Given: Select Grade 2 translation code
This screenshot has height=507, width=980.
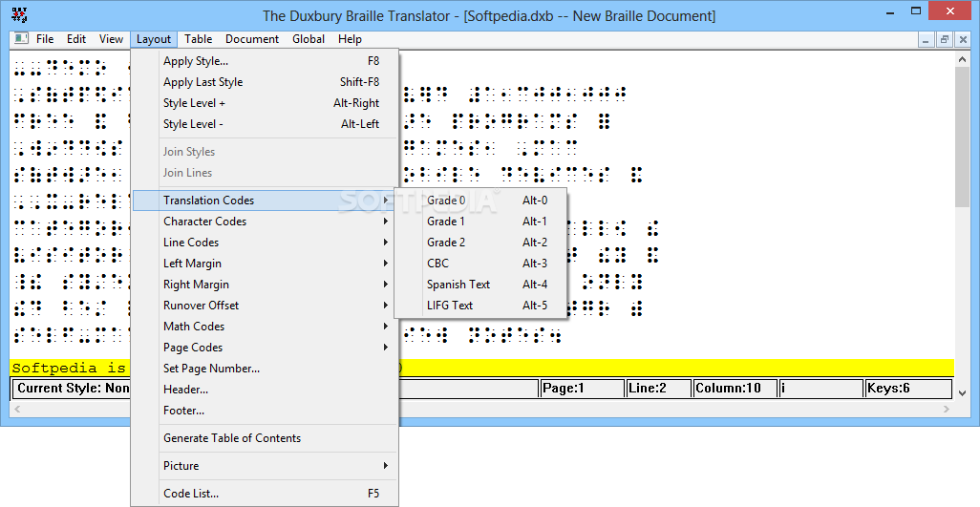Looking at the screenshot, I should click(x=480, y=243).
